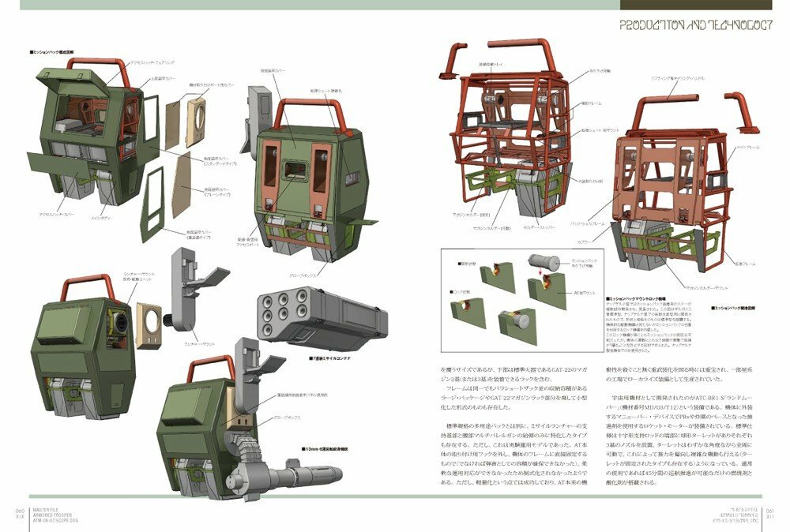Click page number 060 in the footer
Viewport: 790px width, 532px height.
coord(21,511)
